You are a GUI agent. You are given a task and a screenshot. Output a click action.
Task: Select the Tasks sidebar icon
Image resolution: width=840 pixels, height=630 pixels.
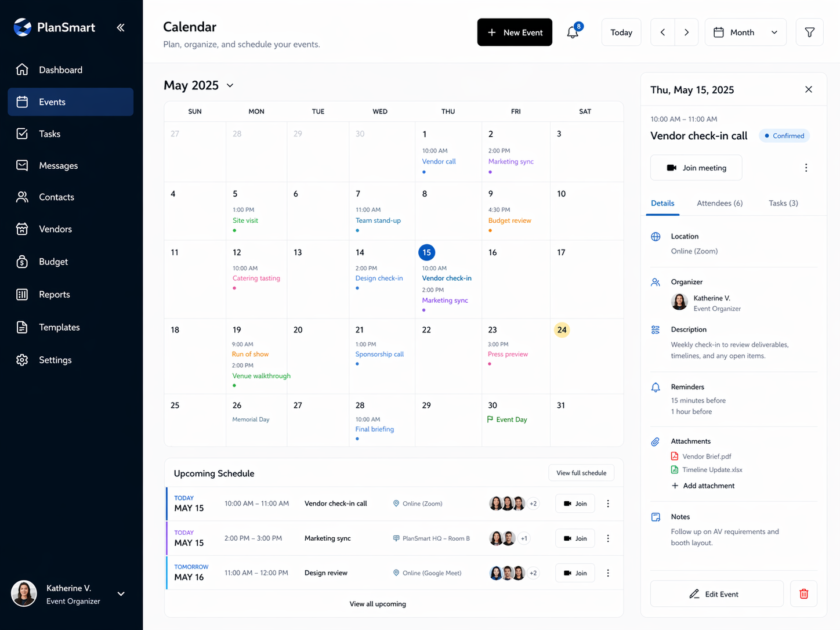(x=21, y=133)
